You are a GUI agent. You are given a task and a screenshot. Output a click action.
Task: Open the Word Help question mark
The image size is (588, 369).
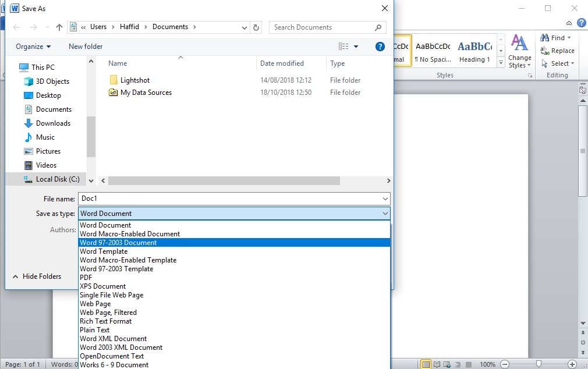click(581, 23)
